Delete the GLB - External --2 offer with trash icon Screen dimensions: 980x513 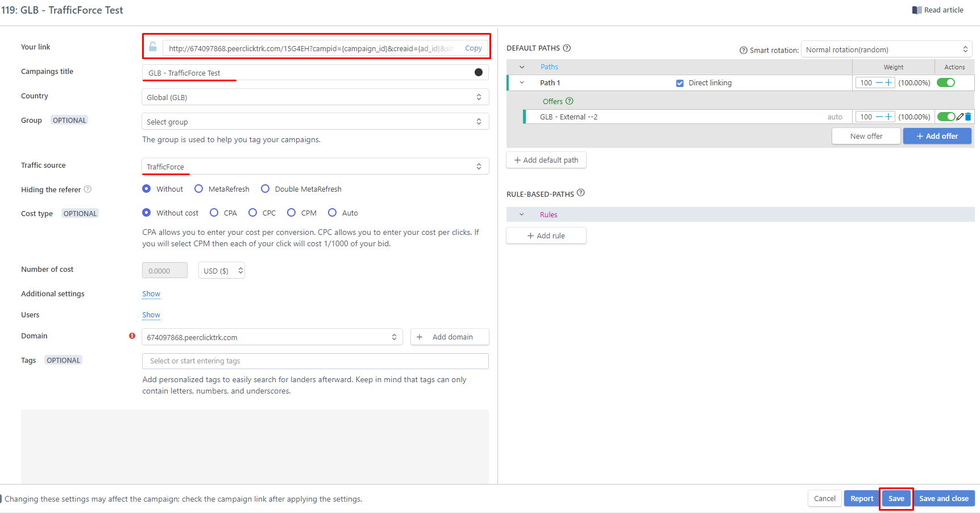tap(968, 117)
